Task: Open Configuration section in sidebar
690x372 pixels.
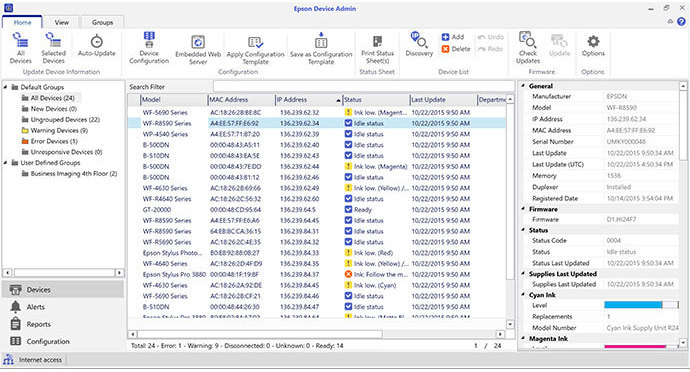Action: pyautogui.click(x=63, y=341)
